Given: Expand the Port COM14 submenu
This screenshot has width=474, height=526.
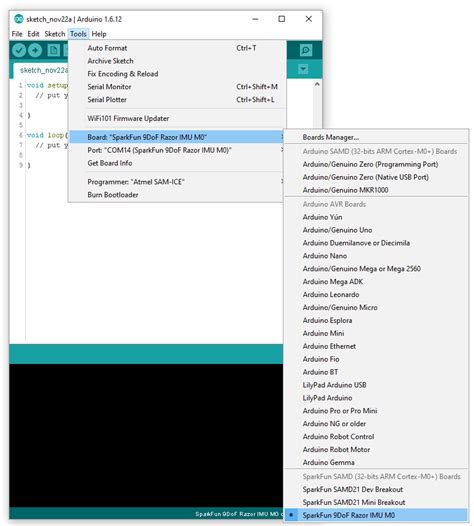Looking at the screenshot, I should point(177,150).
